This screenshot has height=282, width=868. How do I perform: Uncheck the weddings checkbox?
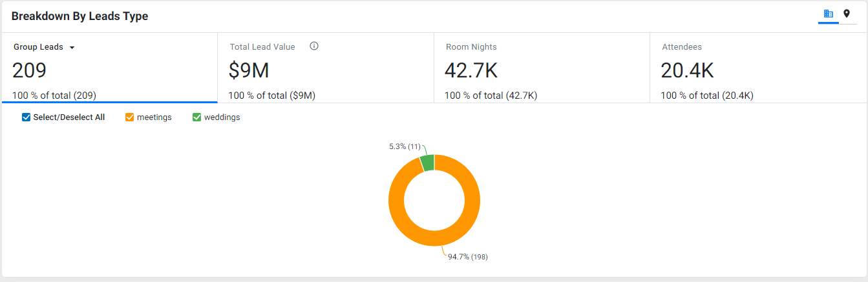[x=197, y=117]
